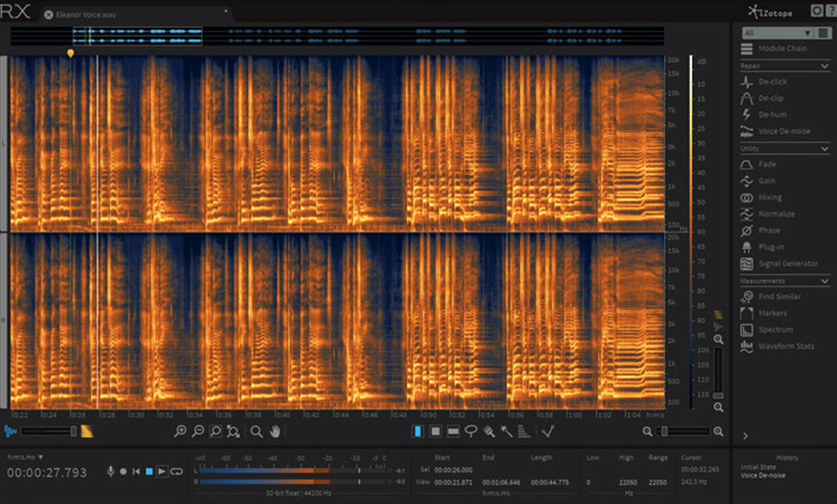837x504 pixels.
Task: Select the Harmonics selection tool
Action: click(x=524, y=431)
